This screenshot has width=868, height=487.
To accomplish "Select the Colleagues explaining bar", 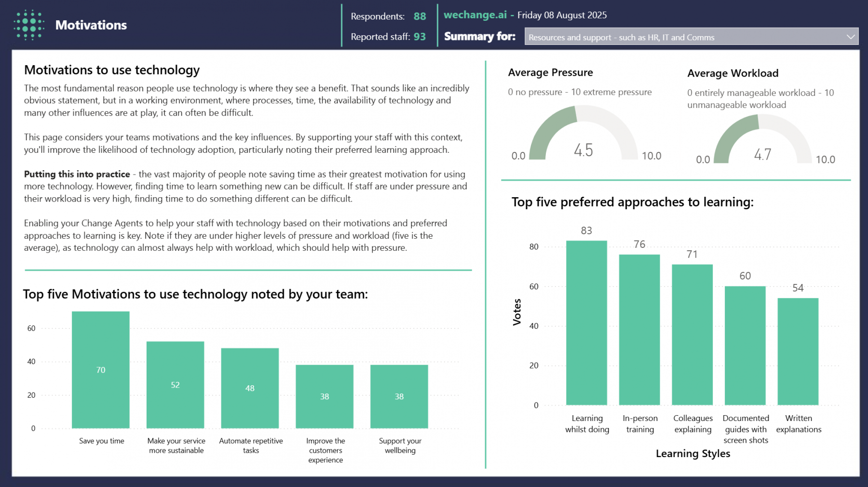I will pos(692,335).
